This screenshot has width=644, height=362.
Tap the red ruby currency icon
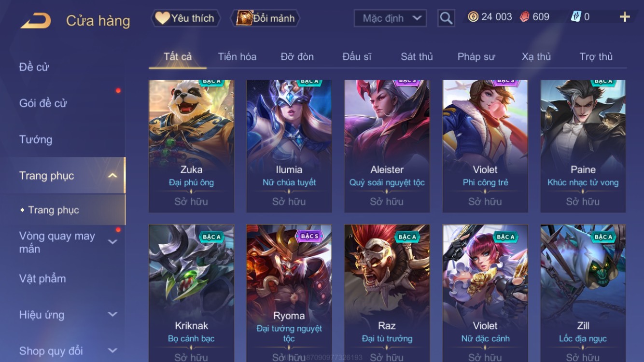(x=525, y=17)
